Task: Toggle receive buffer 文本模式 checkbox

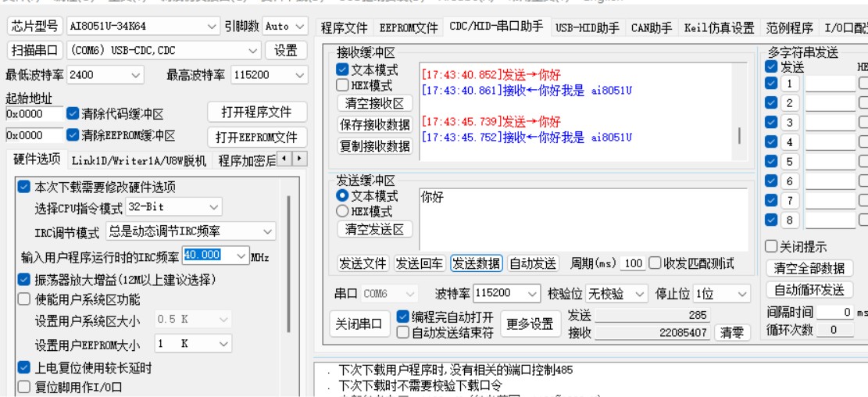Action: [342, 70]
